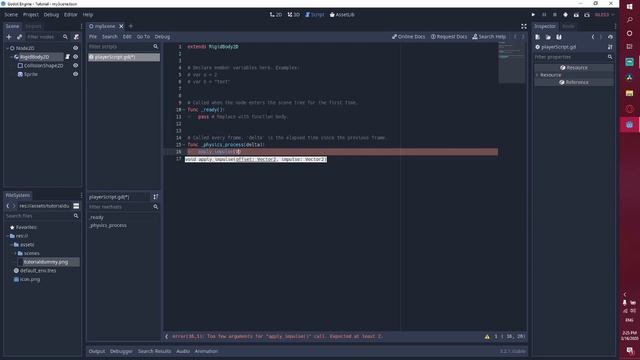
Task: Toggle method sort order icon
Action: [x=156, y=197]
